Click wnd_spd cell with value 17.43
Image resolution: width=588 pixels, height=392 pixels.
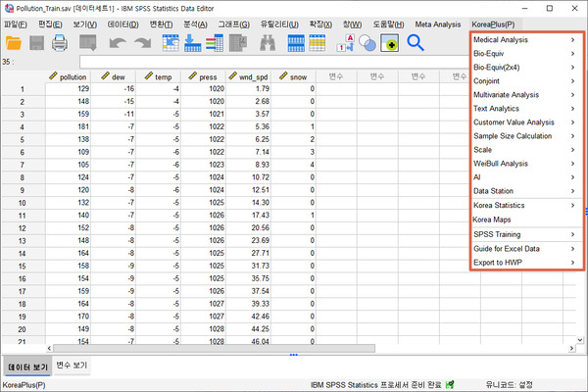click(248, 216)
